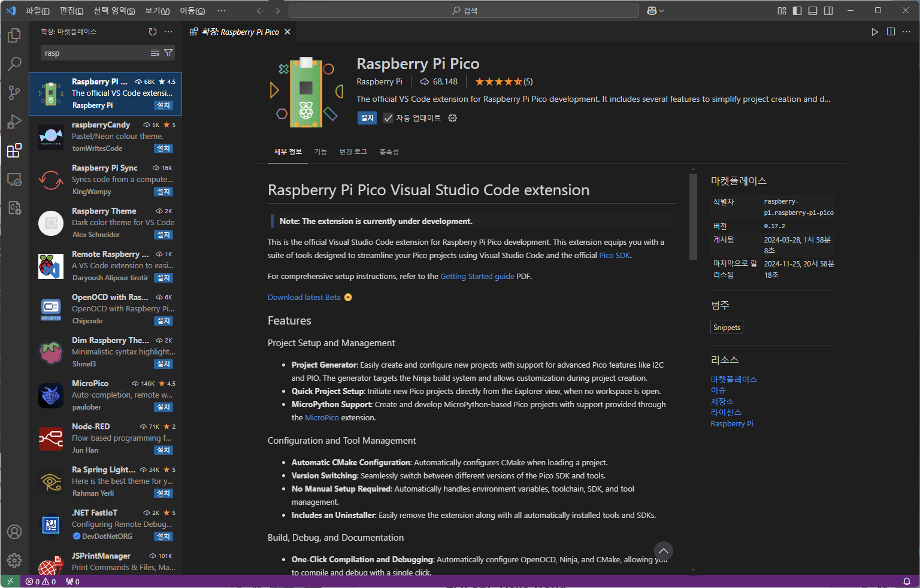
Task: Open the 이동(G) menu
Action: click(192, 11)
